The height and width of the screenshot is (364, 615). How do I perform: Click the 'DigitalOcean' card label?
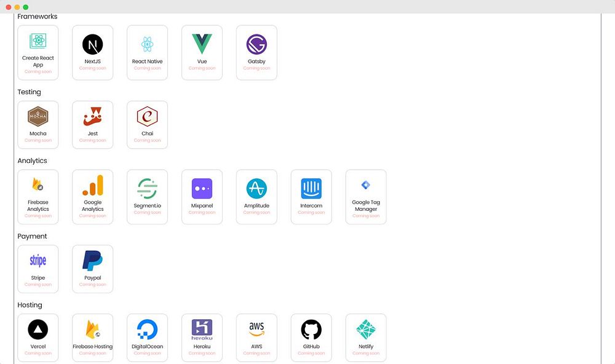147,346
